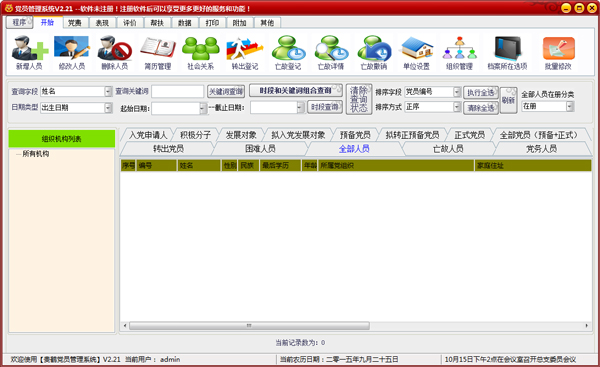This screenshot has height=367, width=600.
Task: Open the 新增人员 add person icon
Action: pyautogui.click(x=29, y=53)
